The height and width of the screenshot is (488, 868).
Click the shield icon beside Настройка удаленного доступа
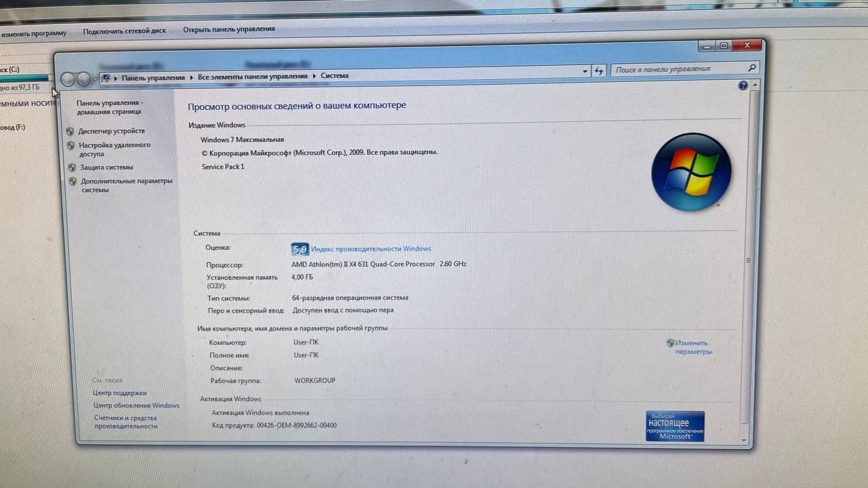[x=71, y=146]
